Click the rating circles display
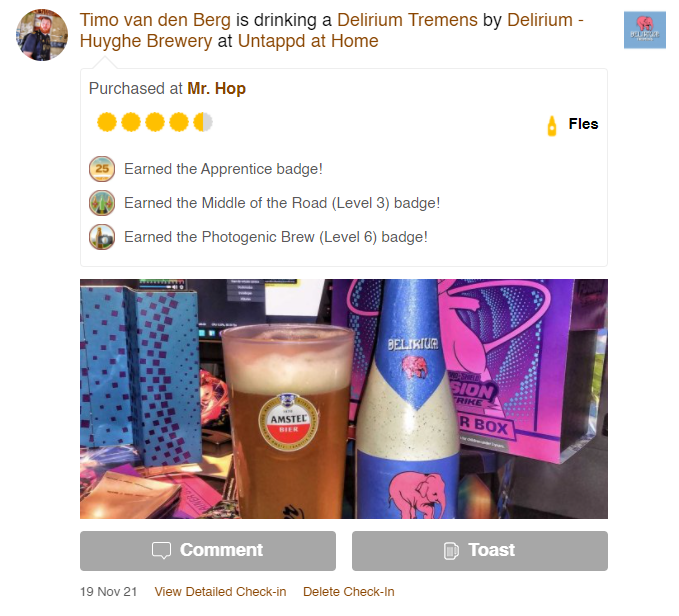Image resolution: width=679 pixels, height=616 pixels. 155,122
